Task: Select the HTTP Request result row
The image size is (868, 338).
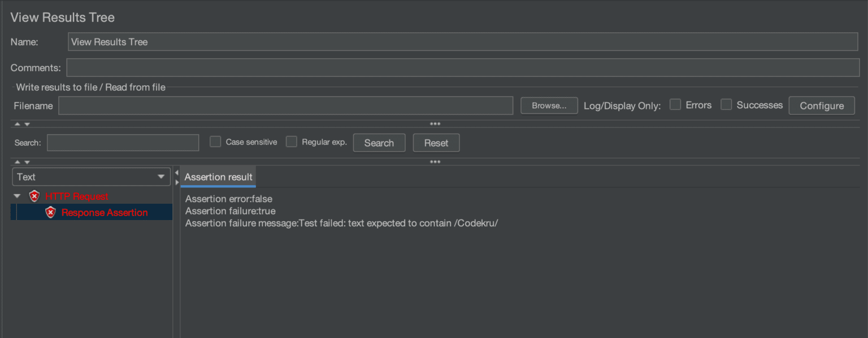Action: (x=76, y=196)
